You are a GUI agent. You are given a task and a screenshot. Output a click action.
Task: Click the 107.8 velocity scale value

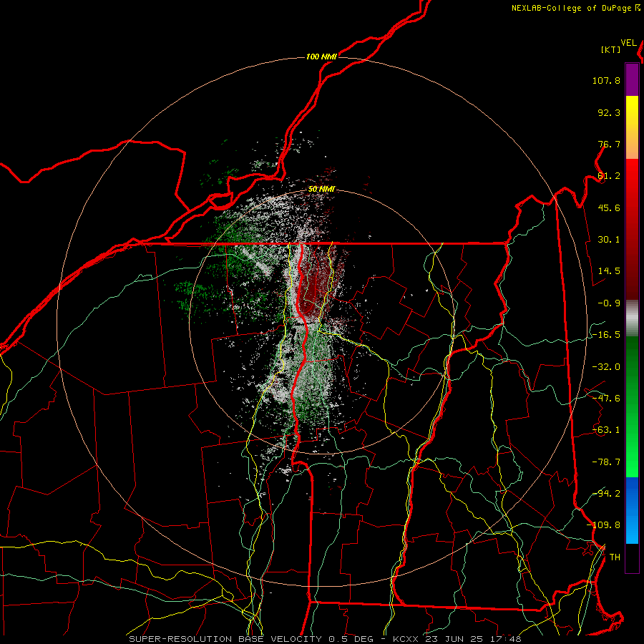606,80
